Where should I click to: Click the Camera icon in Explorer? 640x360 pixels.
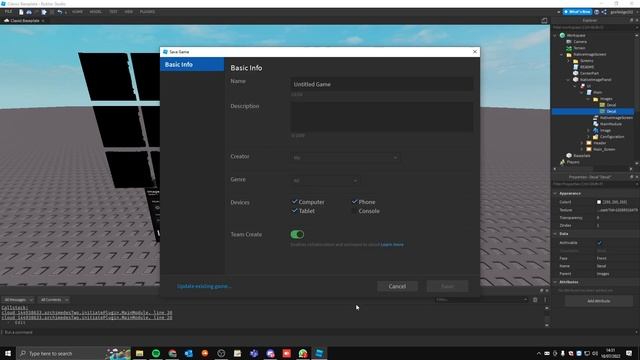(x=569, y=42)
